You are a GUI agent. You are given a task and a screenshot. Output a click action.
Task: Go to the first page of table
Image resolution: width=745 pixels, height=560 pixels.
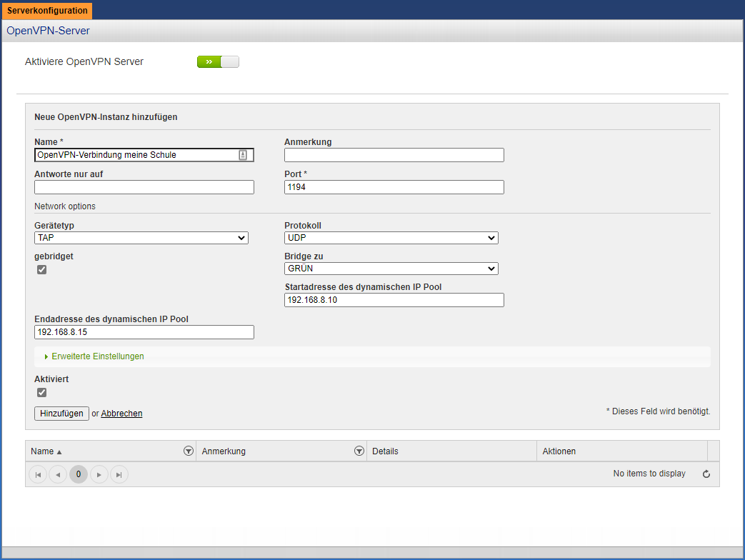point(38,474)
